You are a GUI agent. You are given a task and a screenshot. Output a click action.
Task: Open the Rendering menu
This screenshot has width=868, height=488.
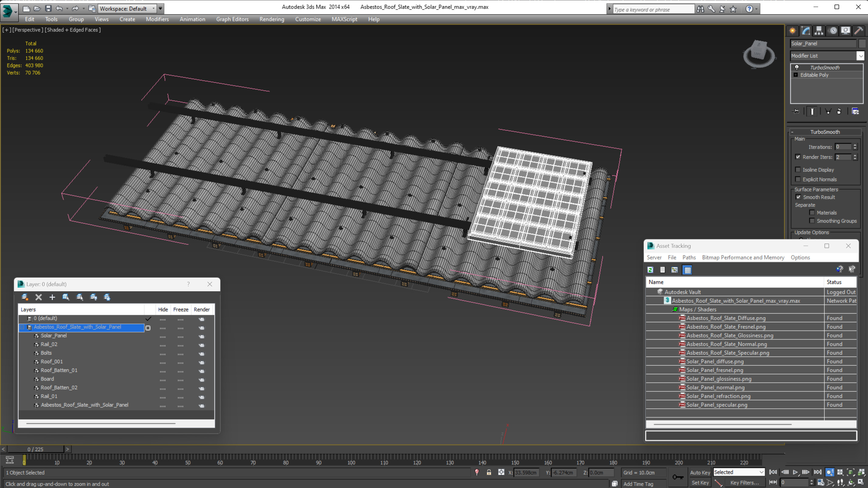point(272,19)
